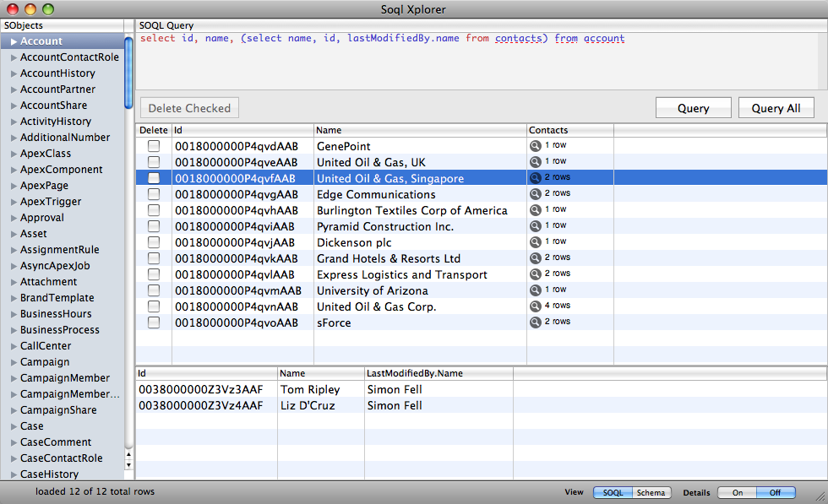Tick delete checkbox for United Oil & Gas, UK
The width and height of the screenshot is (828, 504).
(x=154, y=161)
